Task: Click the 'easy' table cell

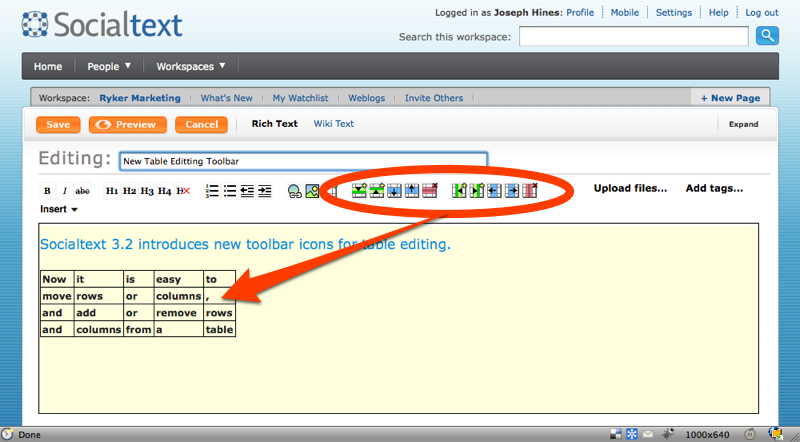Action: (x=179, y=279)
